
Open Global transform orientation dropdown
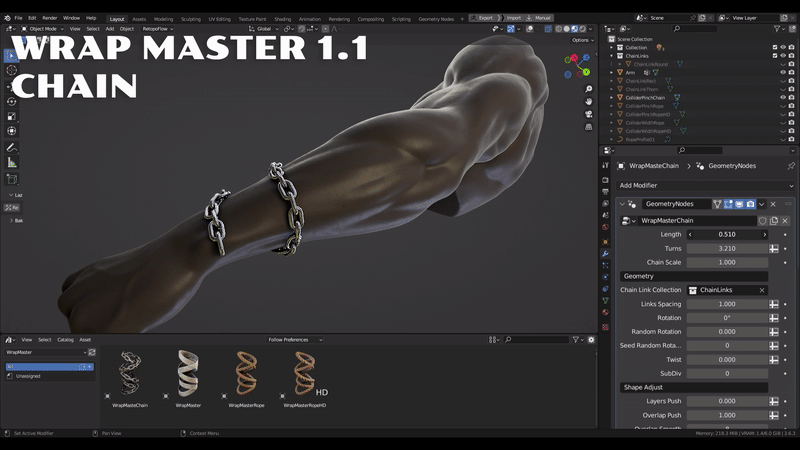click(x=264, y=29)
